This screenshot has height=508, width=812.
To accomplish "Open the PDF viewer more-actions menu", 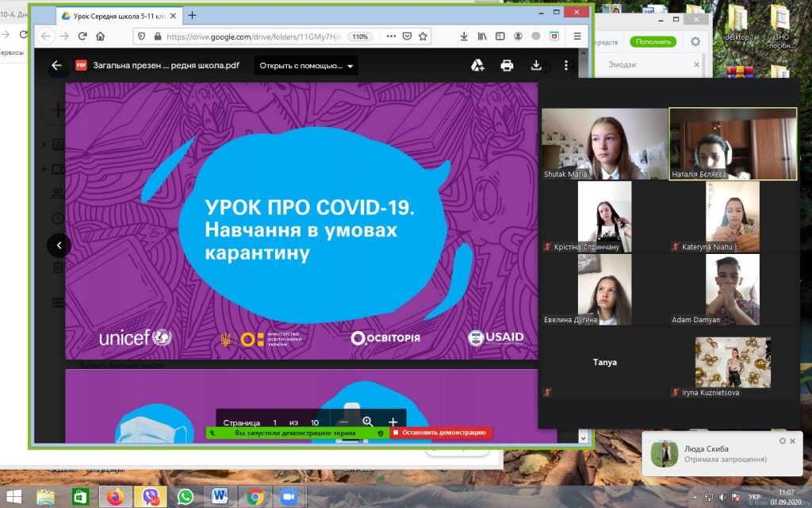I will (566, 65).
